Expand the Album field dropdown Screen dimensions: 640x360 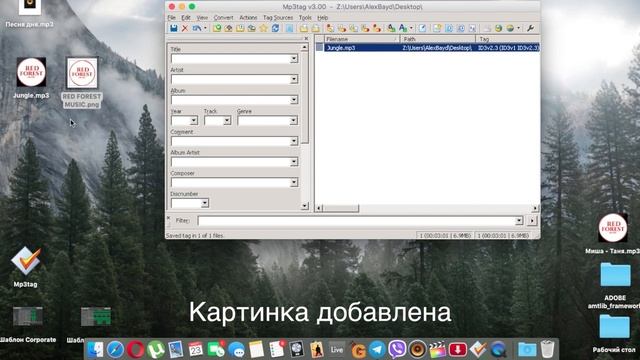[294, 100]
